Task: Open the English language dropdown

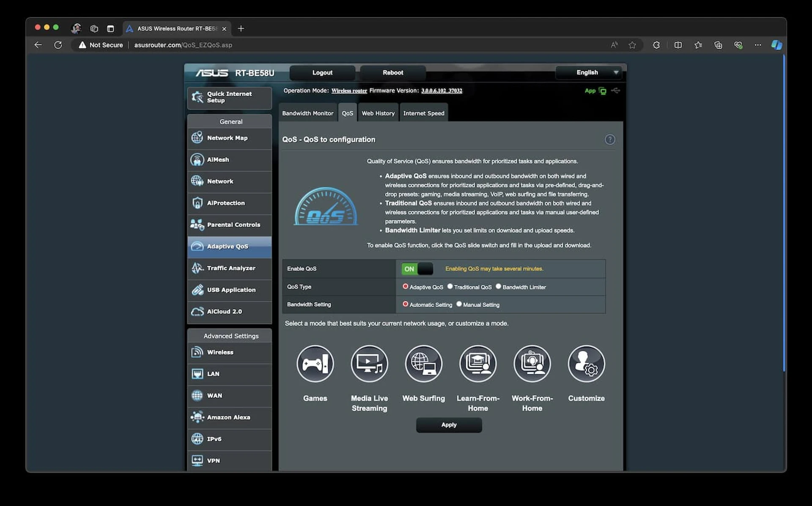Action: tap(589, 72)
